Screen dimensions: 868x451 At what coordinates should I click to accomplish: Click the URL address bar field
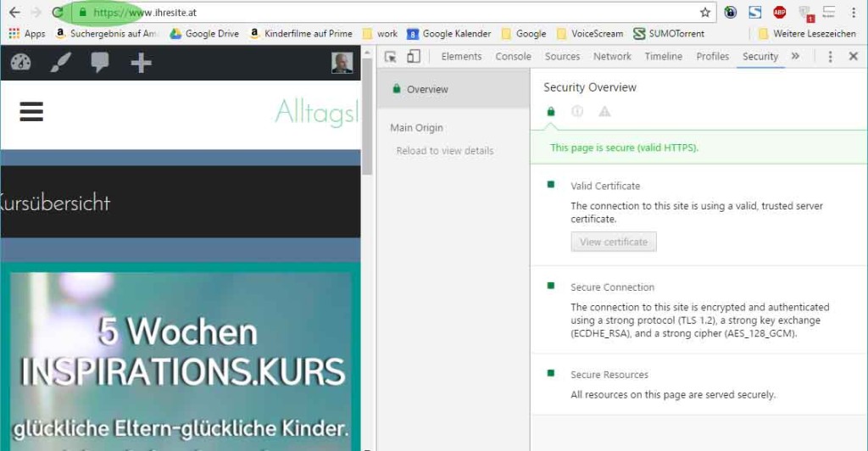[x=394, y=12]
